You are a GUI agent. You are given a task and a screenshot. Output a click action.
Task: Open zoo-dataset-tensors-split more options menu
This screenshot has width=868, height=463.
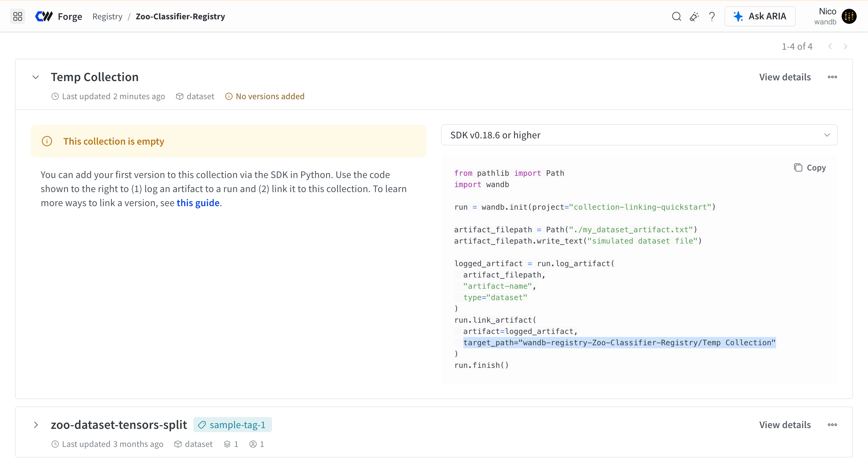[832, 425]
